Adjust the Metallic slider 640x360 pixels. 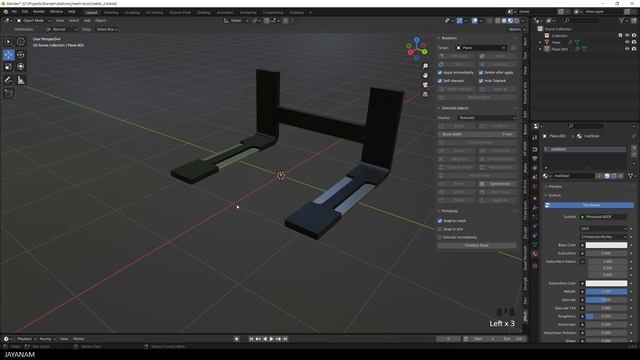click(606, 292)
